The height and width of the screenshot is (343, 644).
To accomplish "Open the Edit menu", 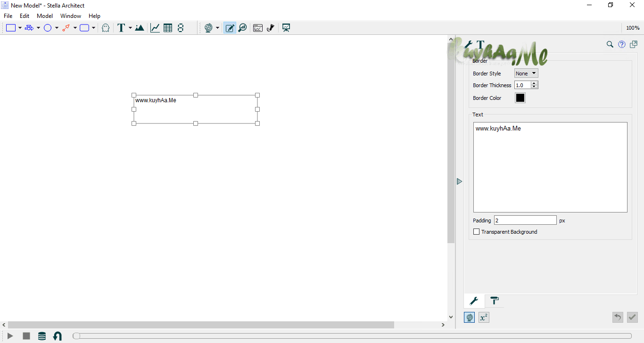I will coord(25,16).
